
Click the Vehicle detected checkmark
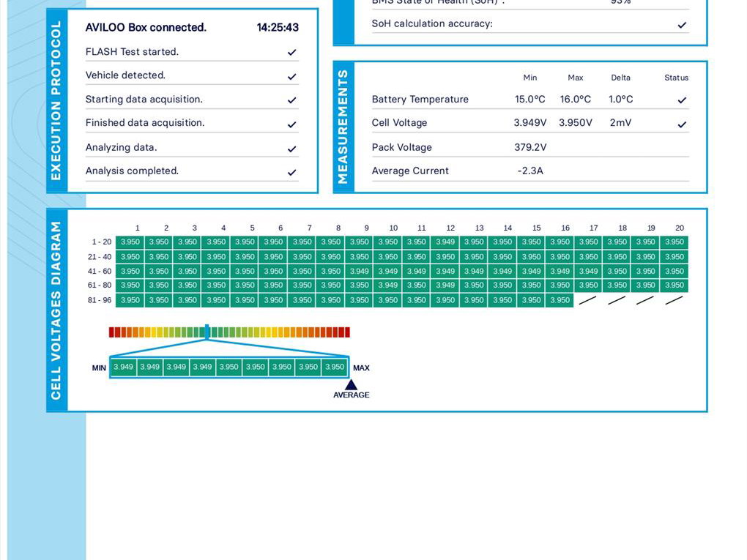click(291, 76)
